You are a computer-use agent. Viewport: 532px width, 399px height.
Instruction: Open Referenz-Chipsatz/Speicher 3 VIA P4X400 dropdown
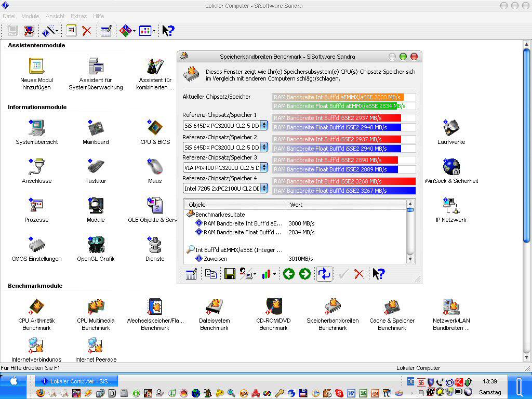[x=225, y=168]
